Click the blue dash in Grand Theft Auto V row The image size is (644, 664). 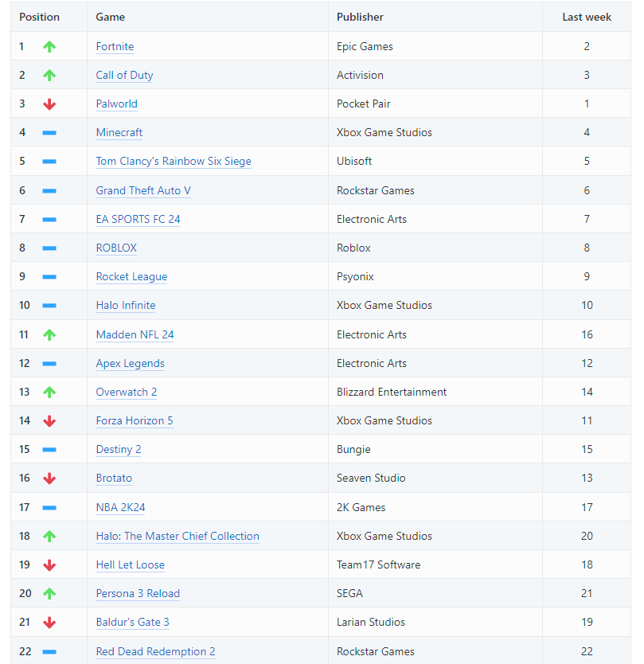point(49,191)
